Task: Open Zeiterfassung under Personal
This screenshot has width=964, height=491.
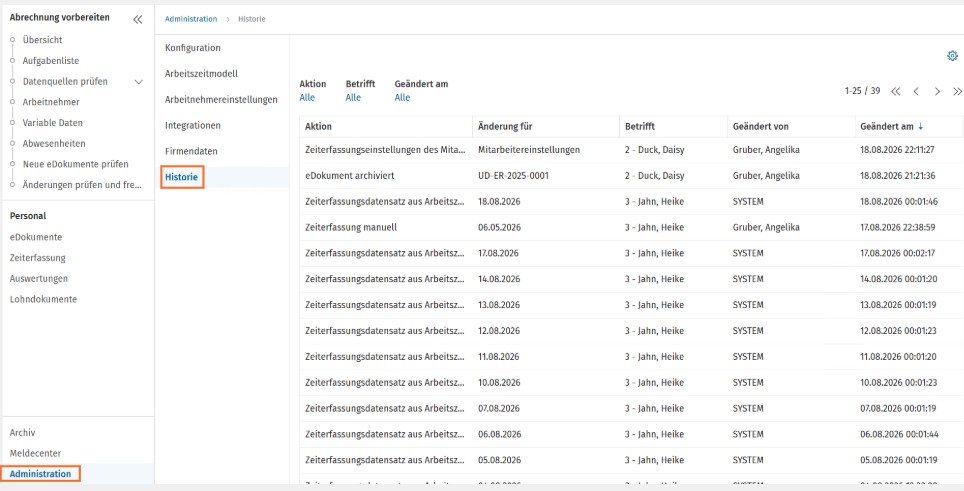Action: pos(38,258)
